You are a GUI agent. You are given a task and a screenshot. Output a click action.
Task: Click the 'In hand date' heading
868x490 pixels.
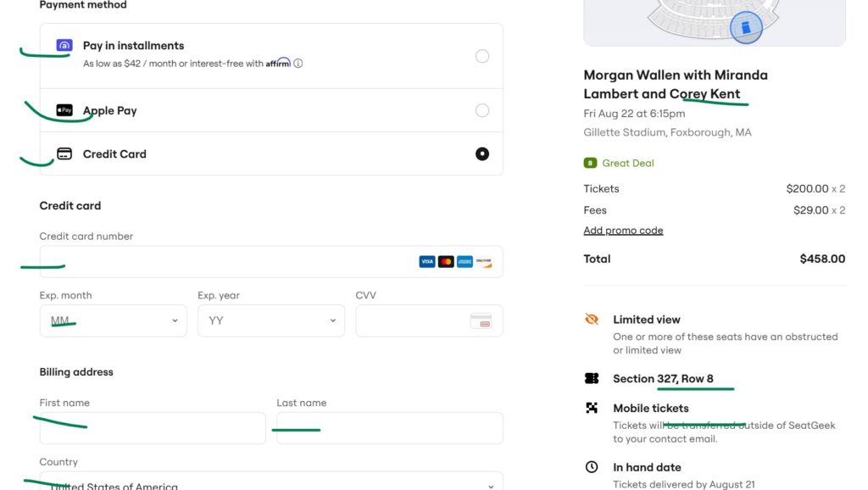[647, 467]
